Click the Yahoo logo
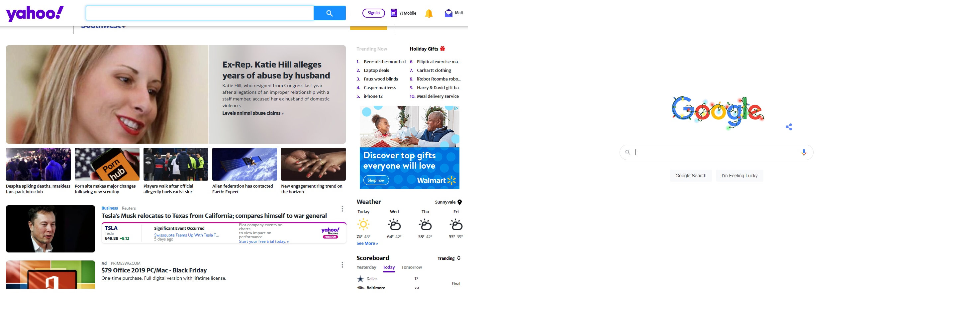Viewport: 980px width, 314px height. (35, 13)
